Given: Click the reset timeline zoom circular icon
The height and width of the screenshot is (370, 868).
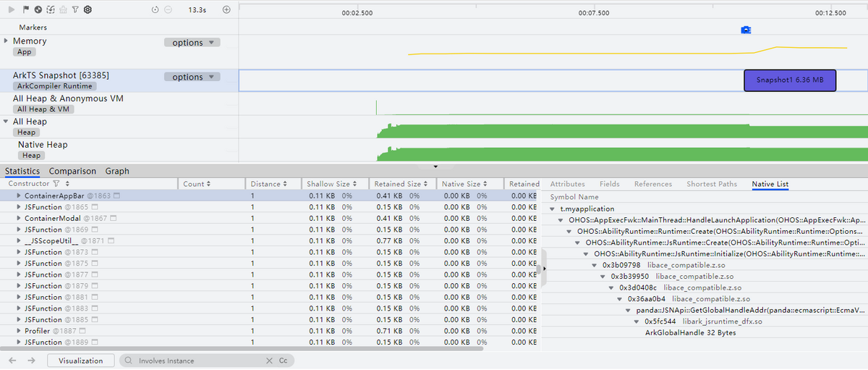Looking at the screenshot, I should (x=156, y=9).
